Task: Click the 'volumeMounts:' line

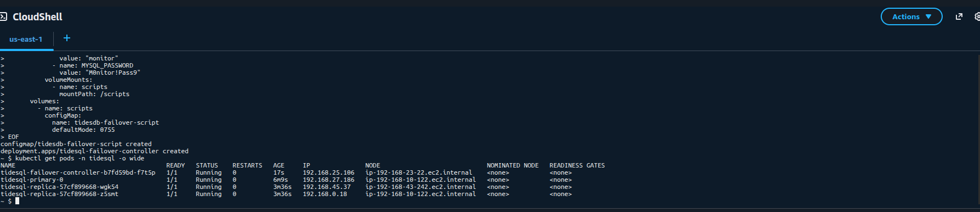Action: [69, 80]
